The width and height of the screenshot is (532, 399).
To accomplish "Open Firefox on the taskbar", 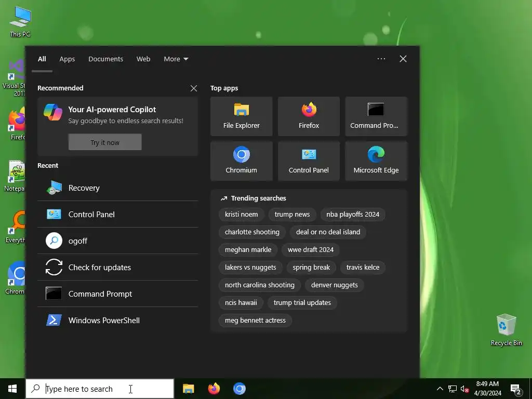I will pyautogui.click(x=214, y=389).
